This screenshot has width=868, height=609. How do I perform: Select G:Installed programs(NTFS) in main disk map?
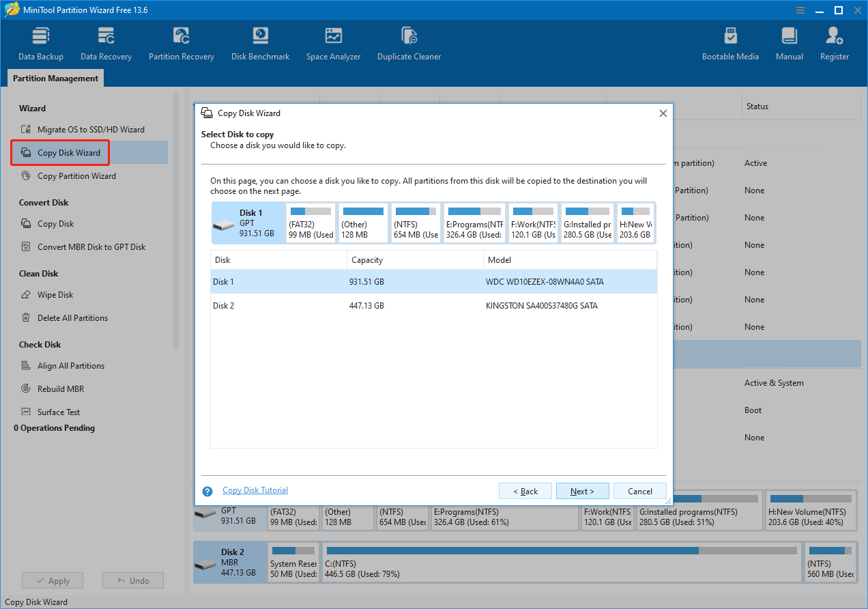[x=699, y=512]
